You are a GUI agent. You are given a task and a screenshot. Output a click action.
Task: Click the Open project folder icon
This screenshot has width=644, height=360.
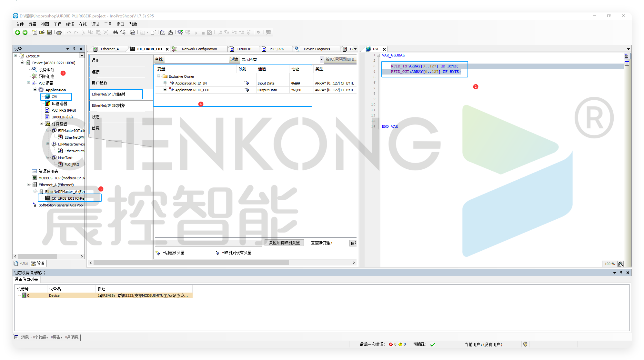point(42,32)
